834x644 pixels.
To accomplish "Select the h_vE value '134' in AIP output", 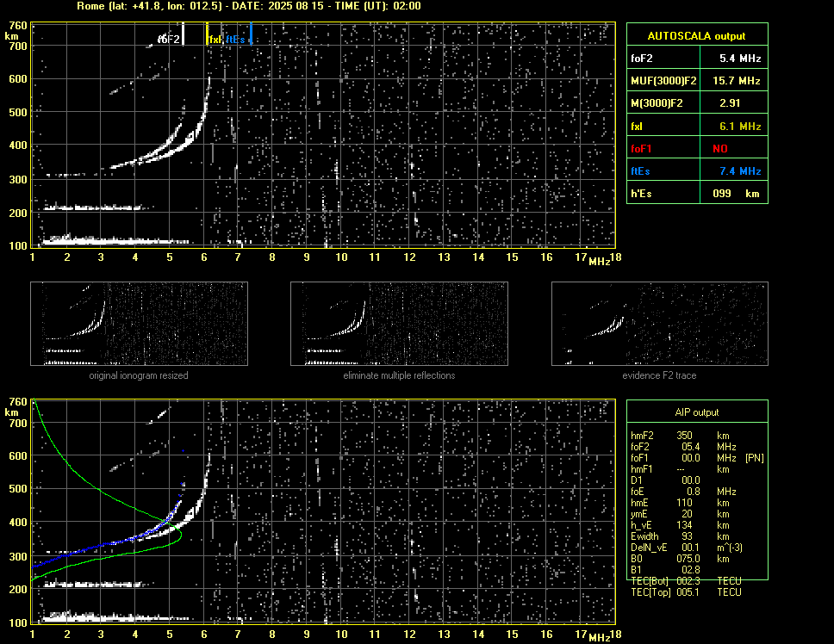I will (684, 525).
